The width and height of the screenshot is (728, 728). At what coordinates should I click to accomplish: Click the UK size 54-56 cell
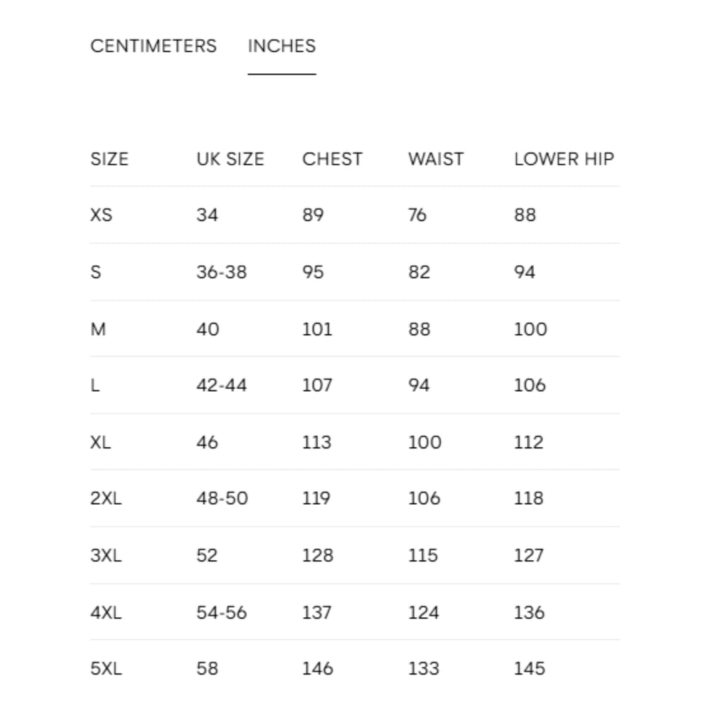point(222,613)
